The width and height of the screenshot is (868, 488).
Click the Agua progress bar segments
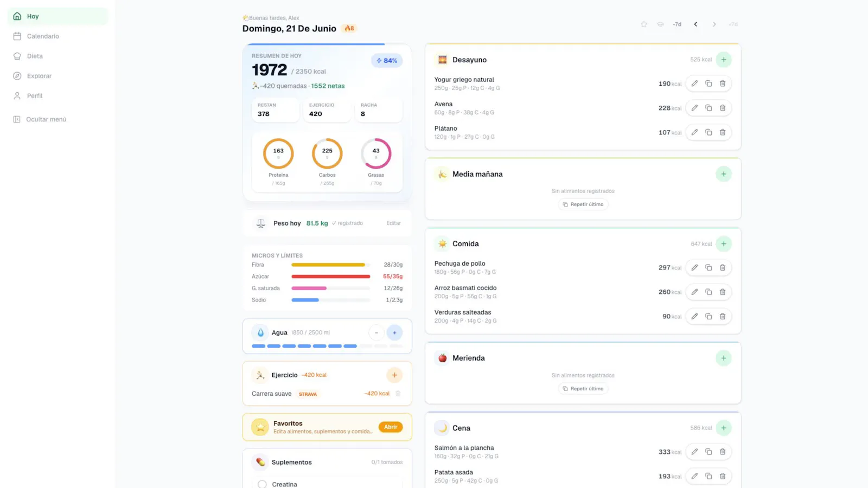click(327, 346)
